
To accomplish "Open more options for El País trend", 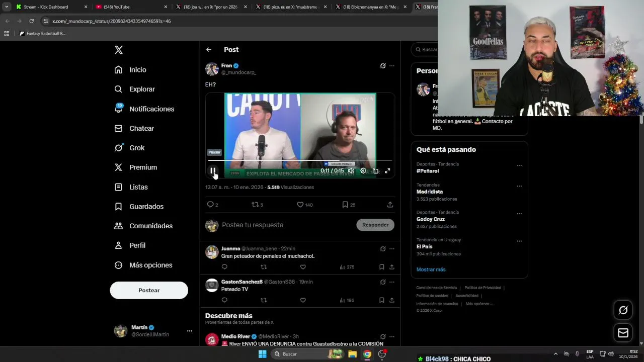I will pyautogui.click(x=519, y=241).
